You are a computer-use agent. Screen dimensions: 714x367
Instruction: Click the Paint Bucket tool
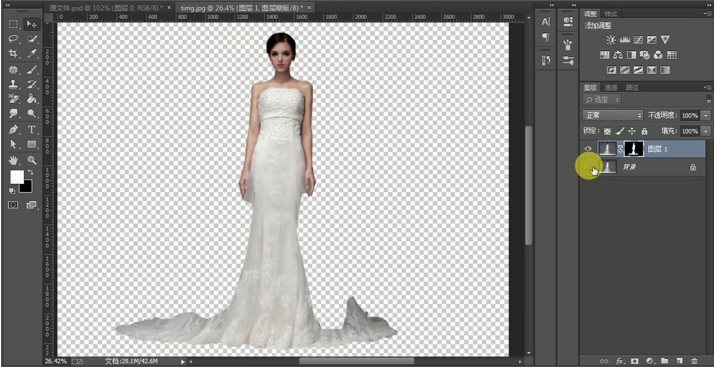click(x=32, y=99)
